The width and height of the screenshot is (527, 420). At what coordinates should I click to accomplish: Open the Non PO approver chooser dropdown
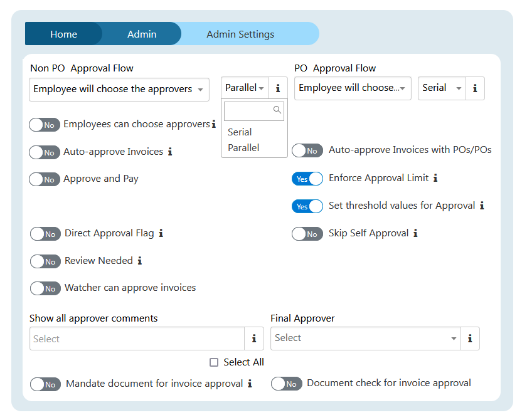[x=119, y=90]
